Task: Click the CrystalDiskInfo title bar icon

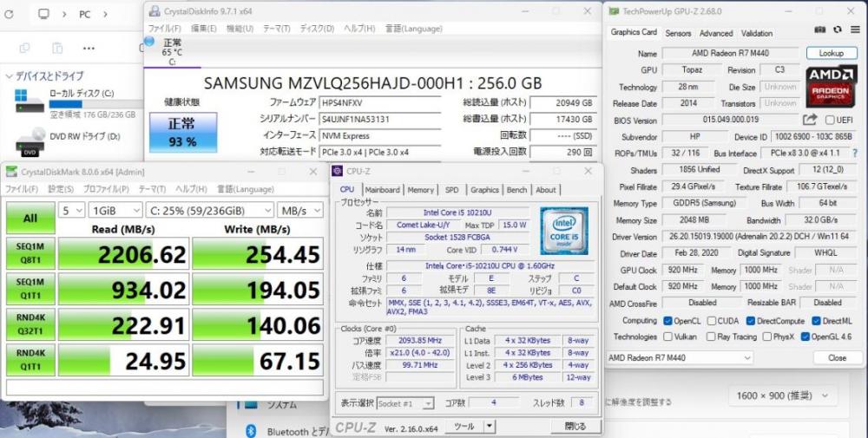Action: point(154,11)
